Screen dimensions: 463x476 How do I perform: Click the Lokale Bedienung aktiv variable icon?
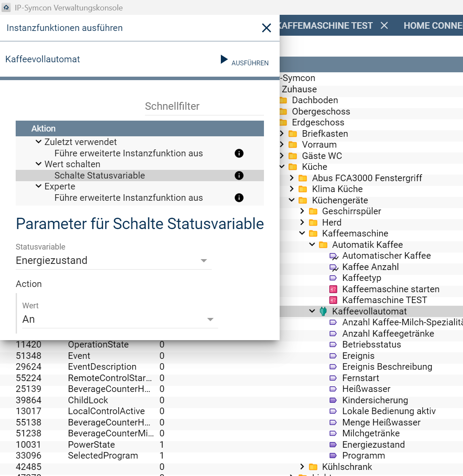[333, 411]
